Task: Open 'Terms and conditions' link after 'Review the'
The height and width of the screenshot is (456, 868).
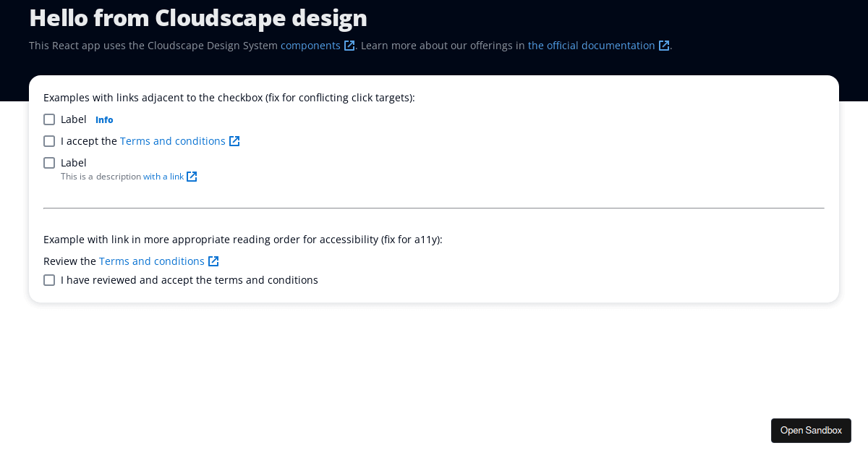Action: click(152, 261)
